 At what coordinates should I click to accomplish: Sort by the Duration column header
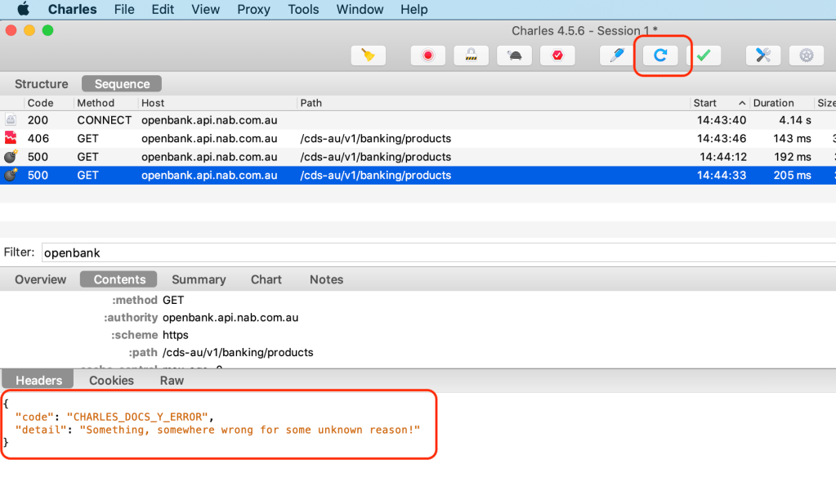[x=773, y=103]
